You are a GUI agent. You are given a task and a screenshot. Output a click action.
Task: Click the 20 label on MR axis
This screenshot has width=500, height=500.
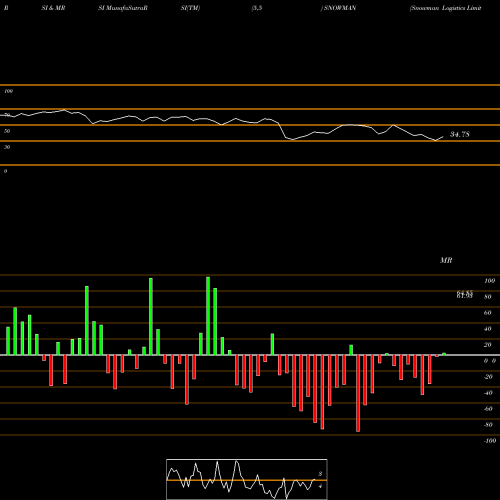coord(488,345)
